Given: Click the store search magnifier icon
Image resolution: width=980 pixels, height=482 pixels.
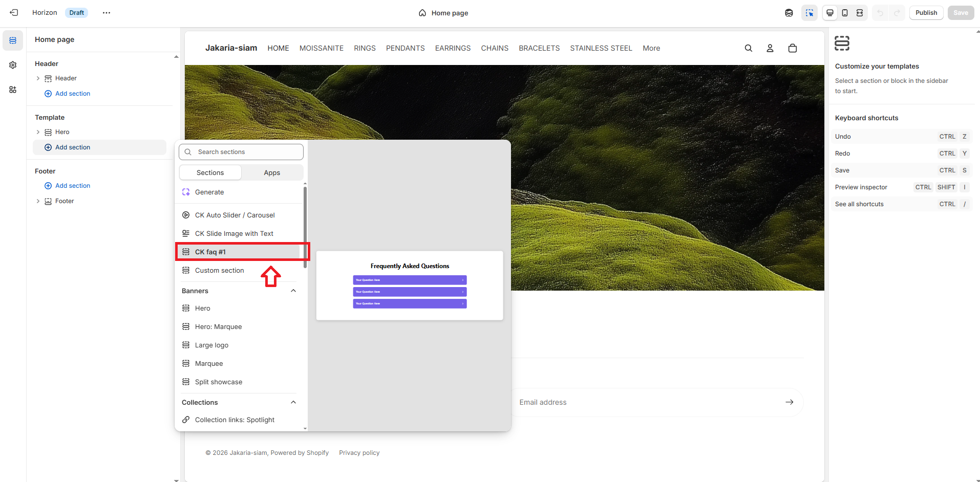Looking at the screenshot, I should pos(748,48).
